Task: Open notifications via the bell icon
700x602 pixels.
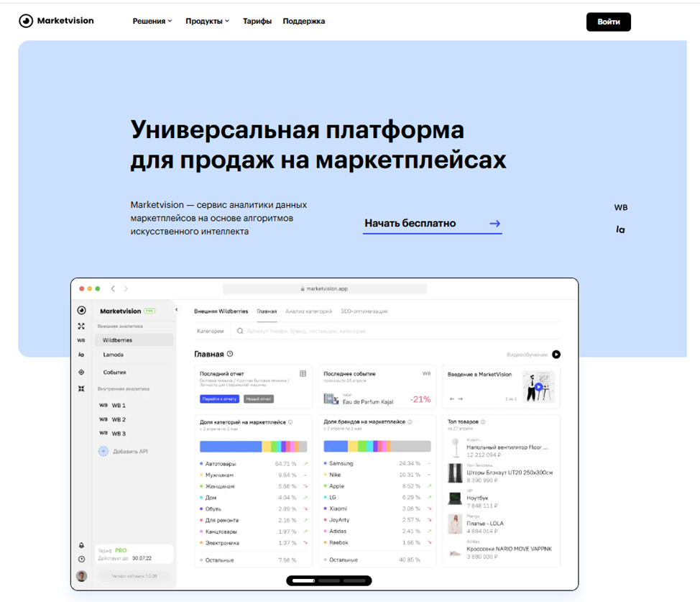Action: (81, 545)
